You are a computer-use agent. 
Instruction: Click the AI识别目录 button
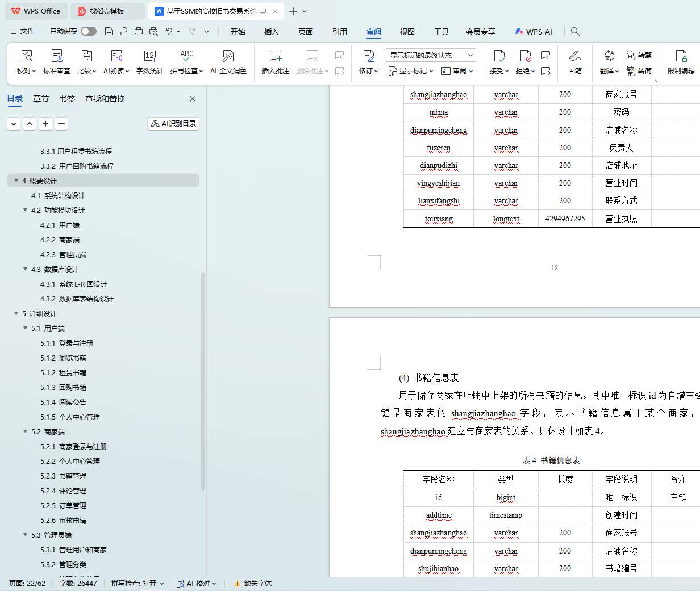tap(173, 123)
